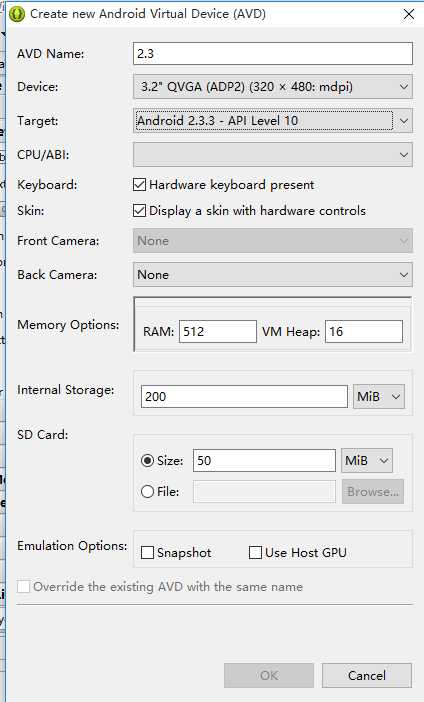Click the VM Heap value field

(364, 331)
